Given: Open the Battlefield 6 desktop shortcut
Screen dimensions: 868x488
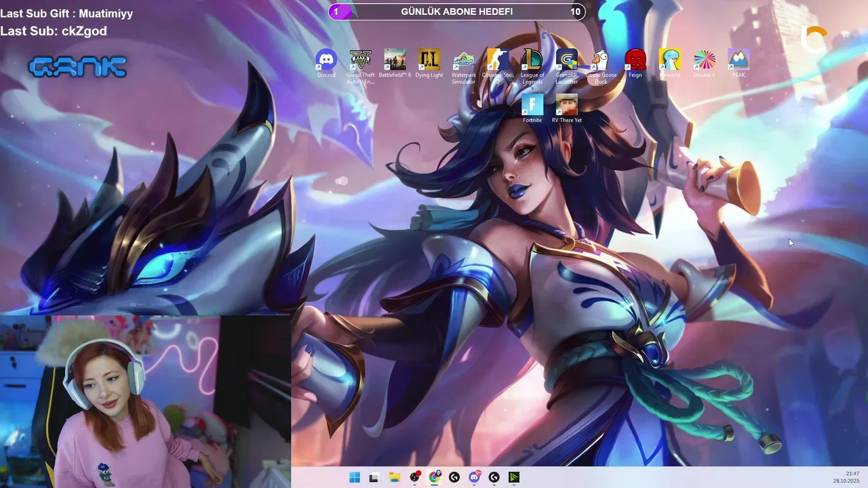Looking at the screenshot, I should 395,63.
